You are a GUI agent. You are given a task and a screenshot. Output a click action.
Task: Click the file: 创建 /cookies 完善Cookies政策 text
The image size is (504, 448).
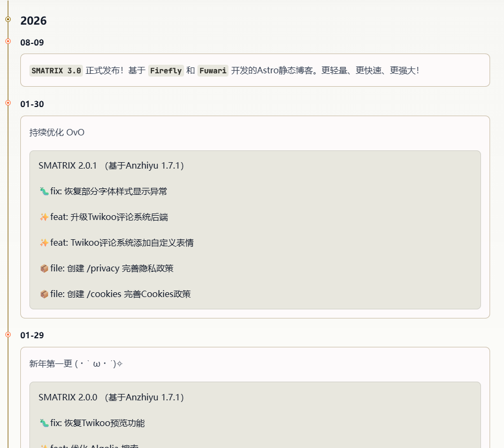(x=120, y=294)
